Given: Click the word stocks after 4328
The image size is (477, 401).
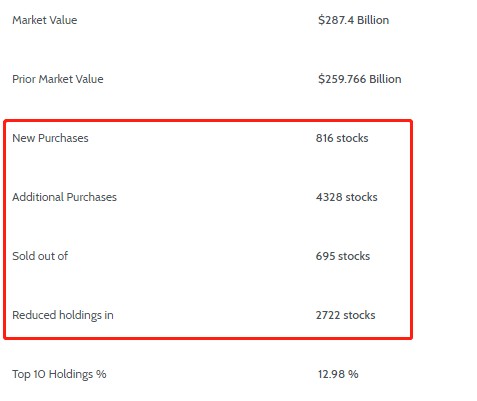Looking at the screenshot, I should (361, 197).
